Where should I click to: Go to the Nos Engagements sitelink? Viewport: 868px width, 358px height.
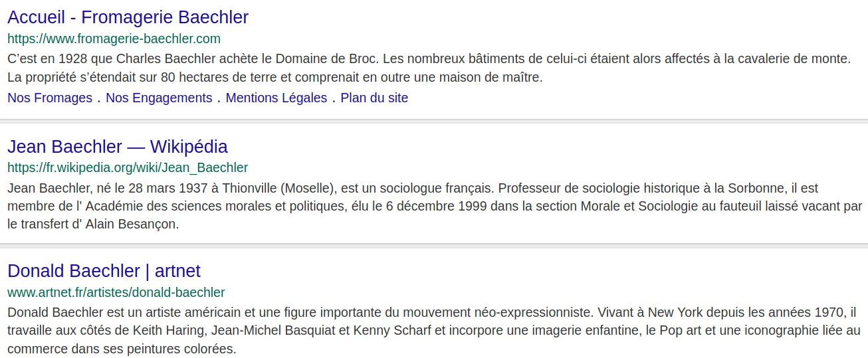point(159,98)
